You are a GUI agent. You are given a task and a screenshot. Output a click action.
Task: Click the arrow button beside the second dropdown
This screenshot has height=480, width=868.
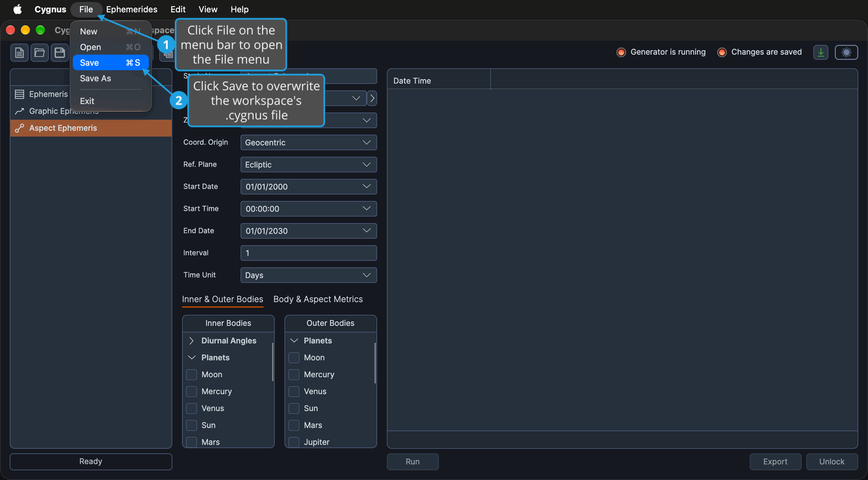click(x=372, y=98)
